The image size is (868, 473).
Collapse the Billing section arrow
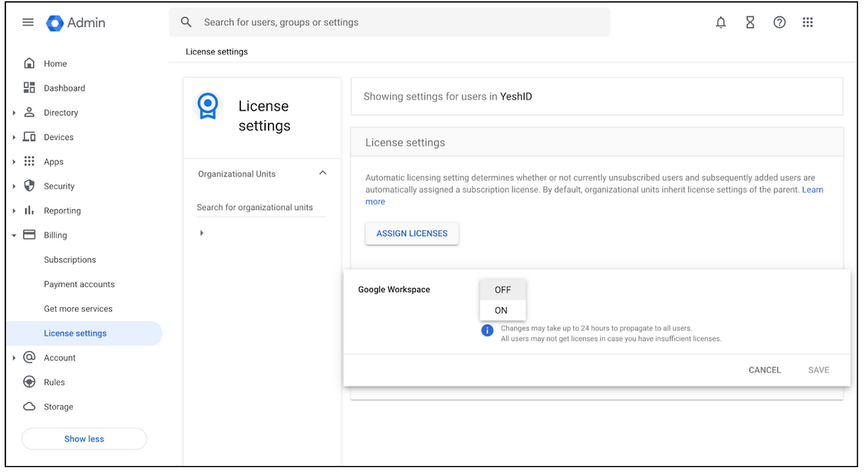point(14,235)
